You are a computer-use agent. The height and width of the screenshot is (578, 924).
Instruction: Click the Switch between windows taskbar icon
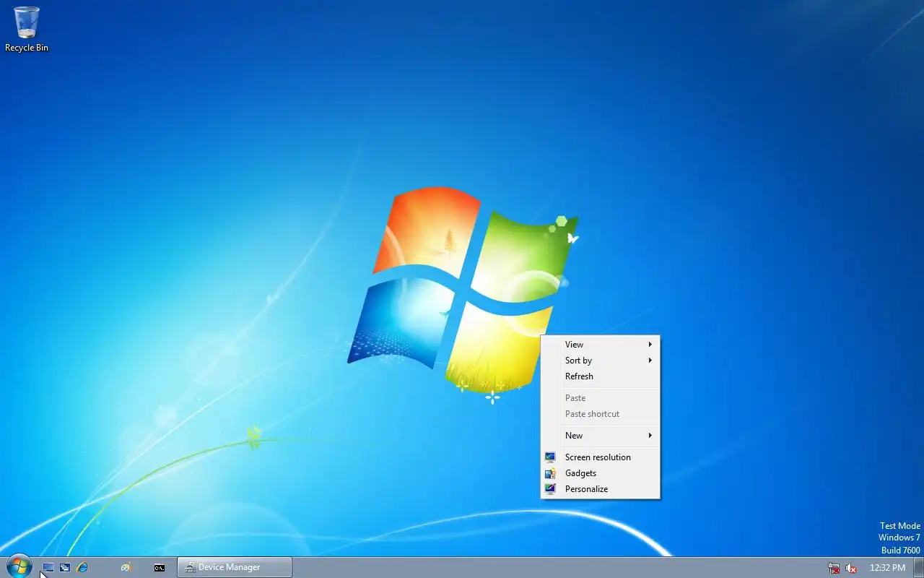click(x=65, y=568)
